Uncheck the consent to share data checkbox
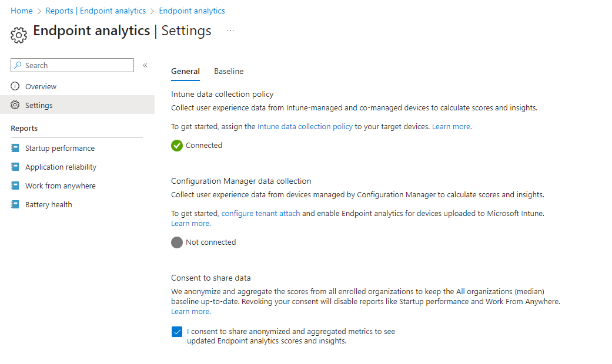The width and height of the screenshot is (612, 364). click(x=177, y=332)
